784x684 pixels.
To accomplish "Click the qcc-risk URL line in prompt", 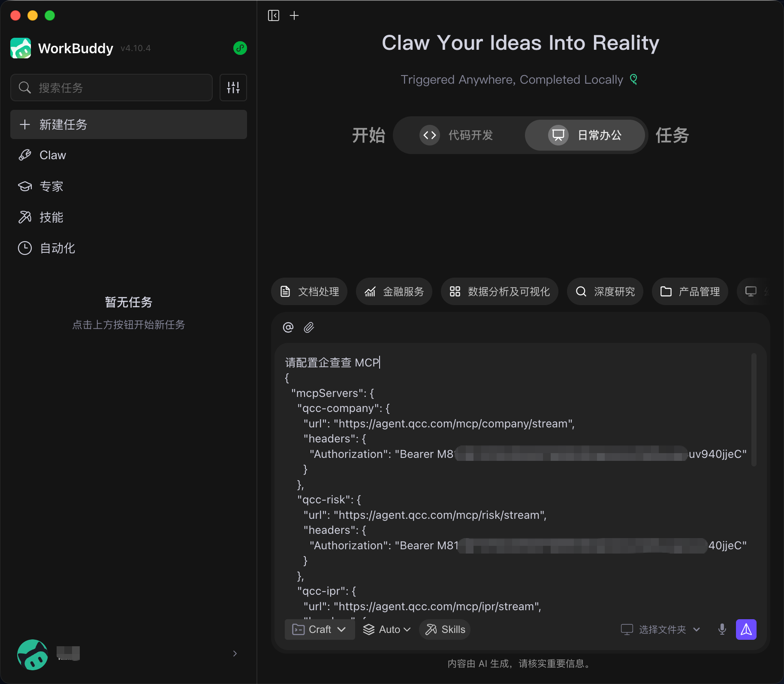I will click(x=425, y=515).
